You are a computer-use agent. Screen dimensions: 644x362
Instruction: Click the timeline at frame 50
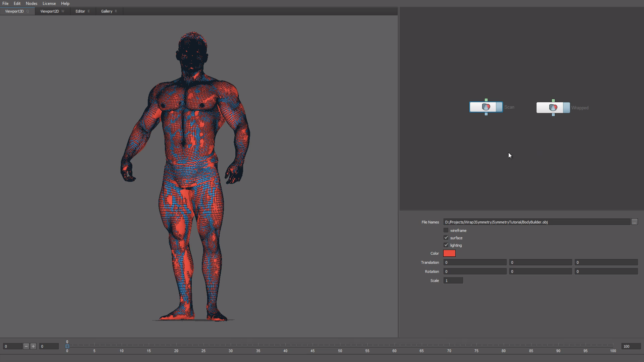340,346
